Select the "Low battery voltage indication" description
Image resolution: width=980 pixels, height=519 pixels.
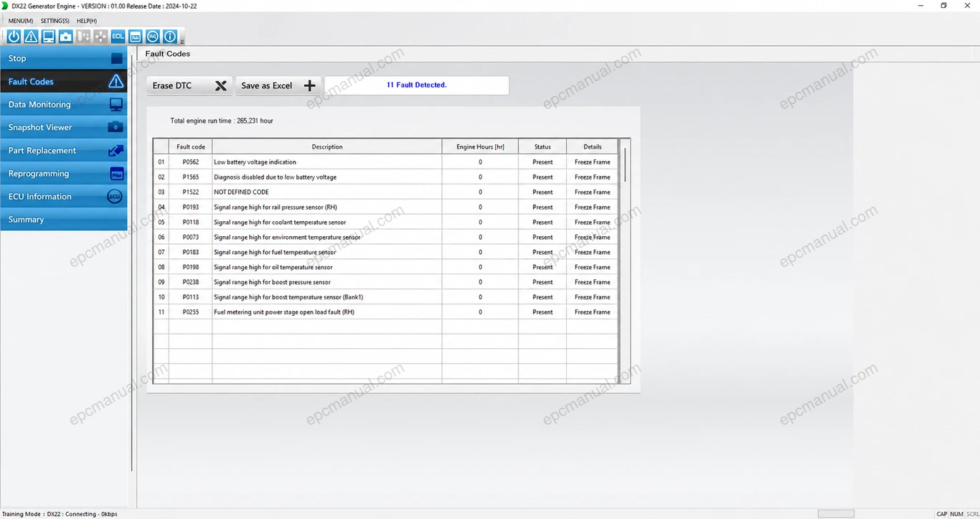click(x=255, y=162)
